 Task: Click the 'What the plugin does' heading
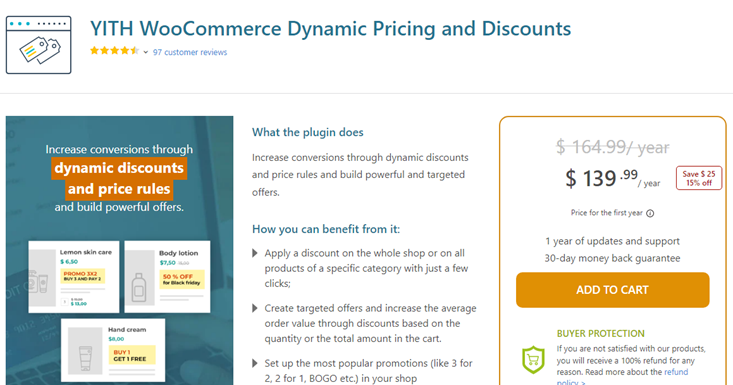point(308,132)
